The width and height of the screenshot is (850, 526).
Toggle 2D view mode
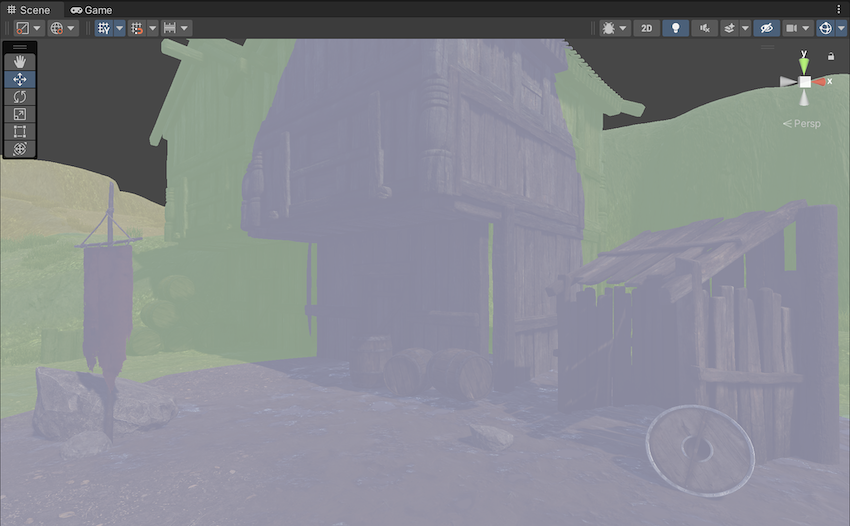click(x=647, y=28)
